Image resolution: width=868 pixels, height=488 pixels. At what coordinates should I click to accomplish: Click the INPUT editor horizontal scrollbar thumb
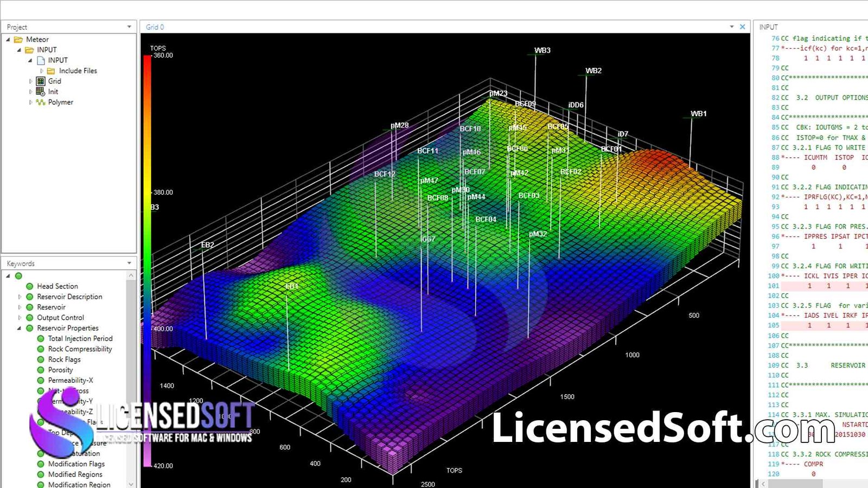coord(795,483)
